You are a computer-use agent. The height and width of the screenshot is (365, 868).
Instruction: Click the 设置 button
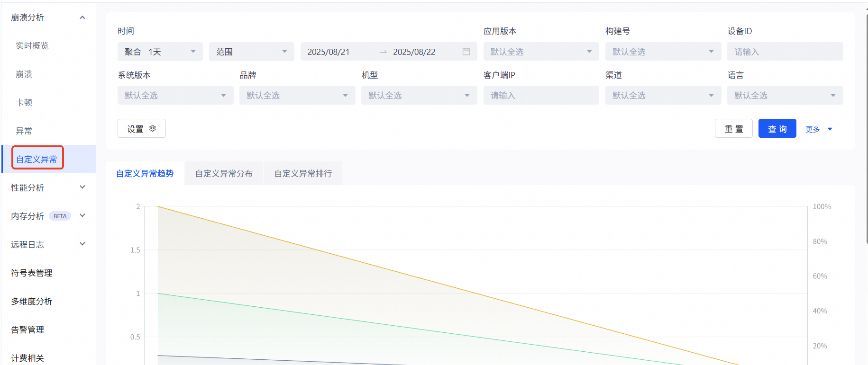click(142, 128)
